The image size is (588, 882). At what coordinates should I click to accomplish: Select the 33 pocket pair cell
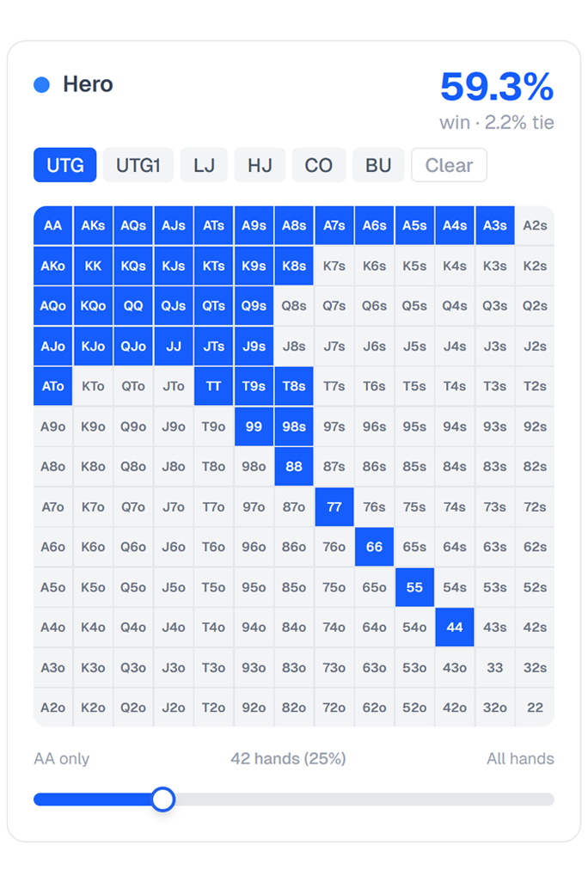(x=495, y=667)
